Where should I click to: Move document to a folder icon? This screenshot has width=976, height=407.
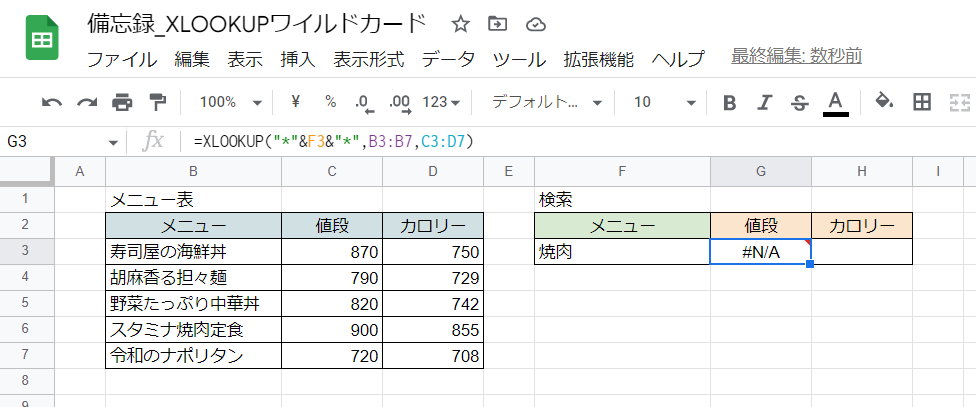click(x=498, y=24)
